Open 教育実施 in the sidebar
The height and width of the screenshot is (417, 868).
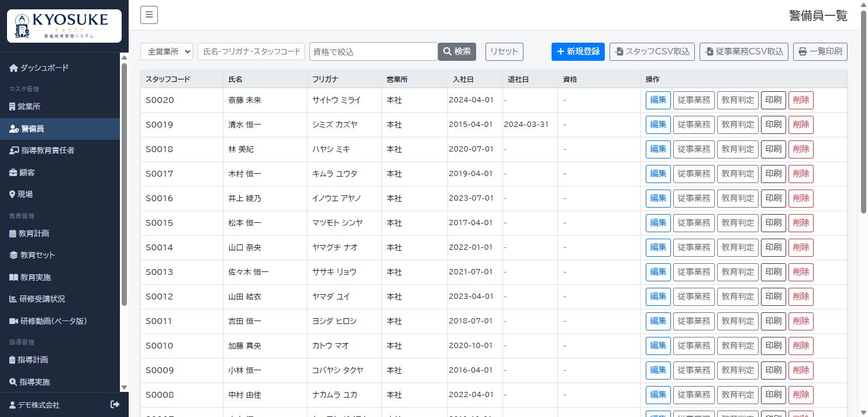(60, 277)
